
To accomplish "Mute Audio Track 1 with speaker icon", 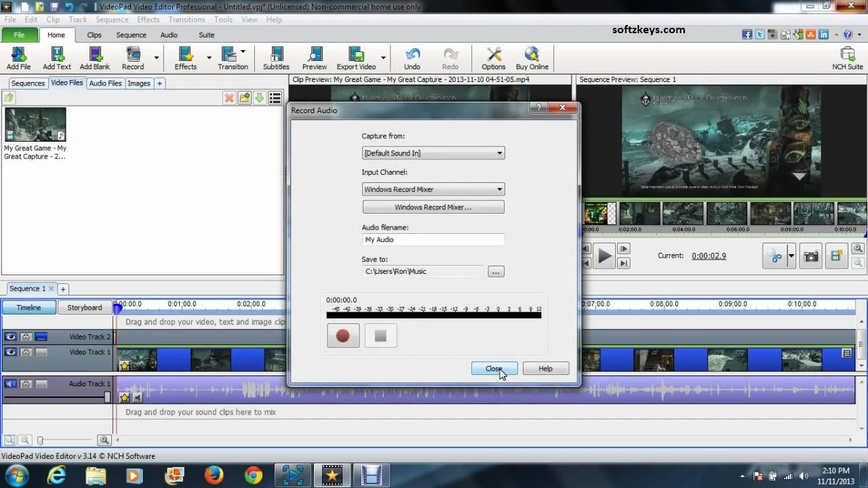I will (x=10, y=384).
